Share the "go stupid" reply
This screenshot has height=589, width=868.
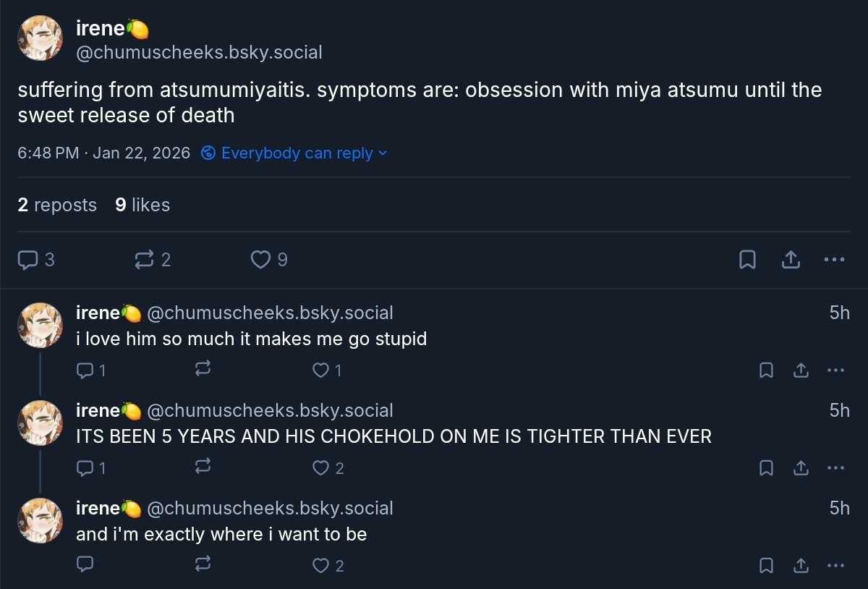coord(801,370)
